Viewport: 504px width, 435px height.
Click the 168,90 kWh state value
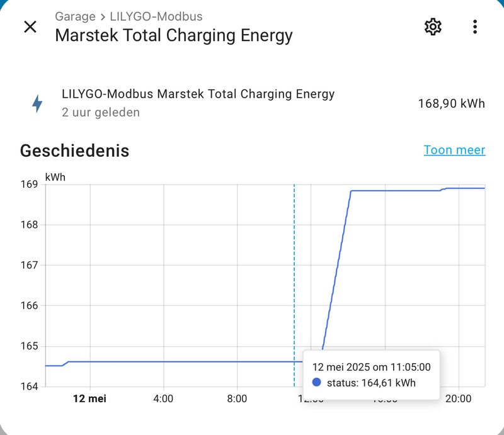pos(451,103)
